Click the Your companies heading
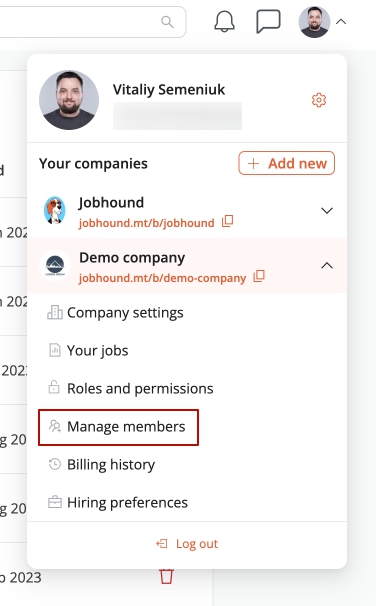The height and width of the screenshot is (606, 376). tap(93, 163)
